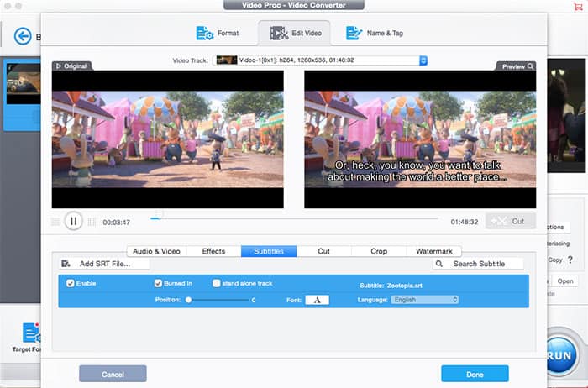Screen dimensions: 588x388
Task: Click the Target Format icon in main window
Action: coord(32,333)
